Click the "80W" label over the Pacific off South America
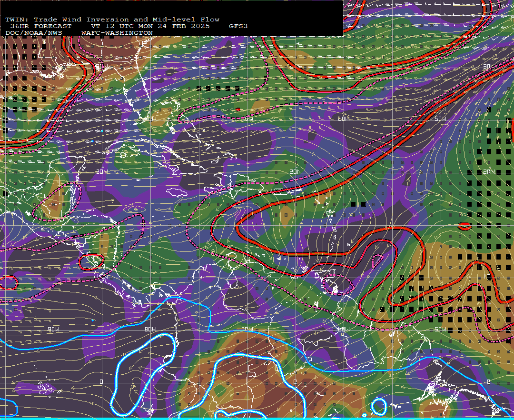 pyautogui.click(x=150, y=329)
